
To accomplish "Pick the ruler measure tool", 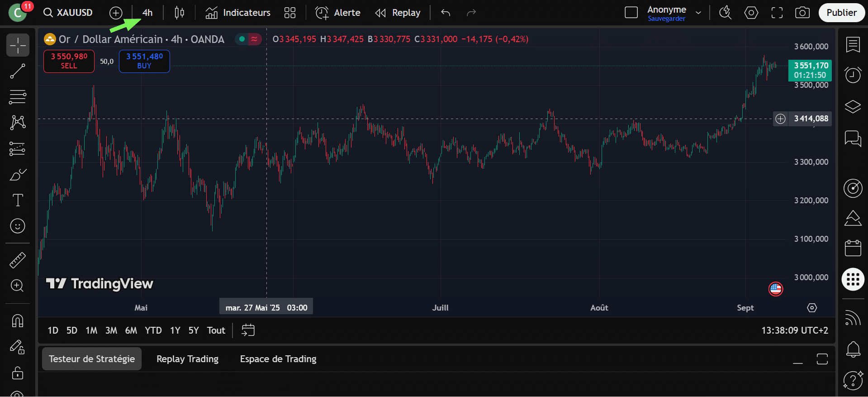I will [x=18, y=260].
